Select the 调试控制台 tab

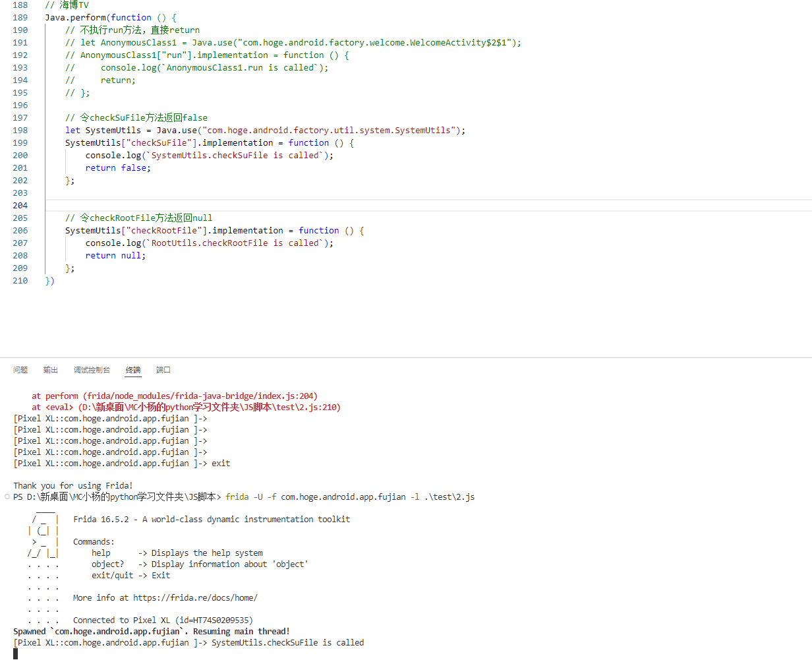pyautogui.click(x=92, y=370)
